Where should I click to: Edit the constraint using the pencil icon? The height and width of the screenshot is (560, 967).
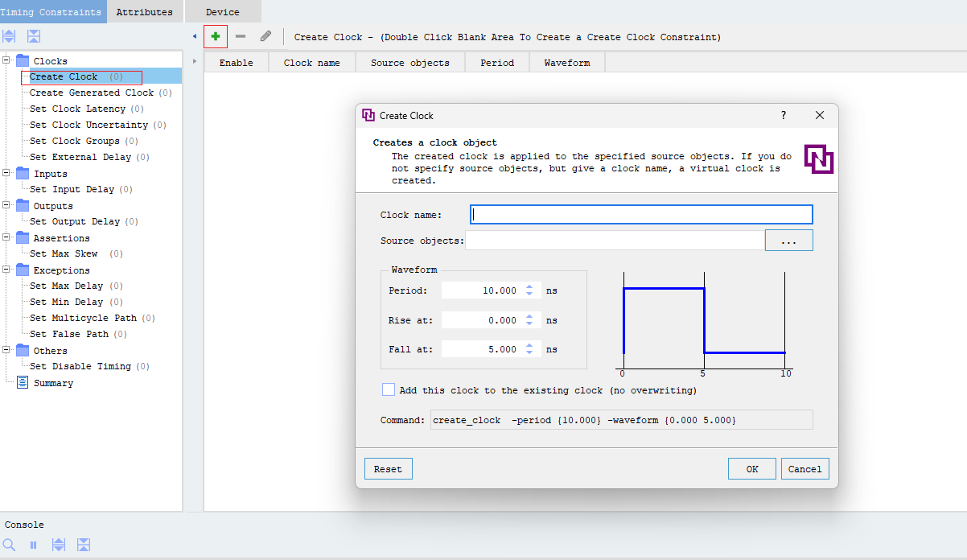[267, 36]
